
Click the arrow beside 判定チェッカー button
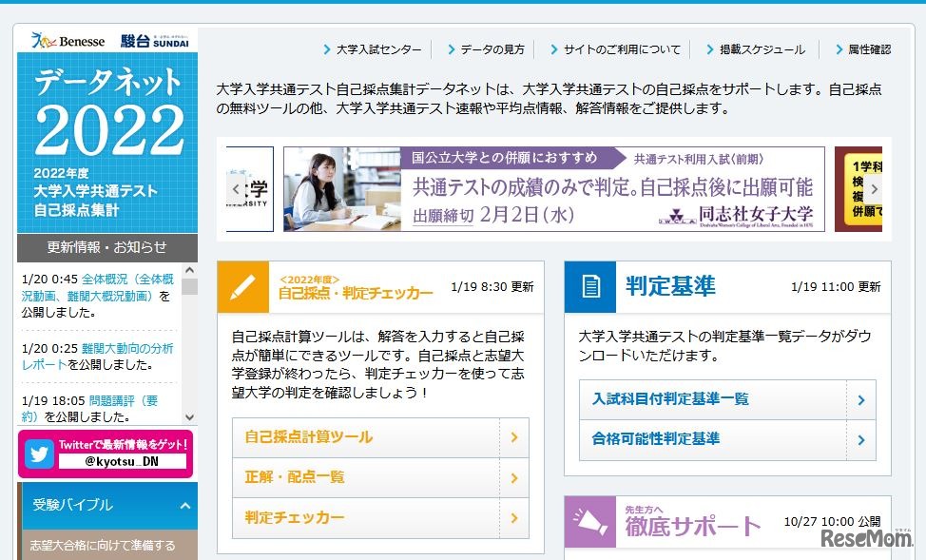(513, 517)
